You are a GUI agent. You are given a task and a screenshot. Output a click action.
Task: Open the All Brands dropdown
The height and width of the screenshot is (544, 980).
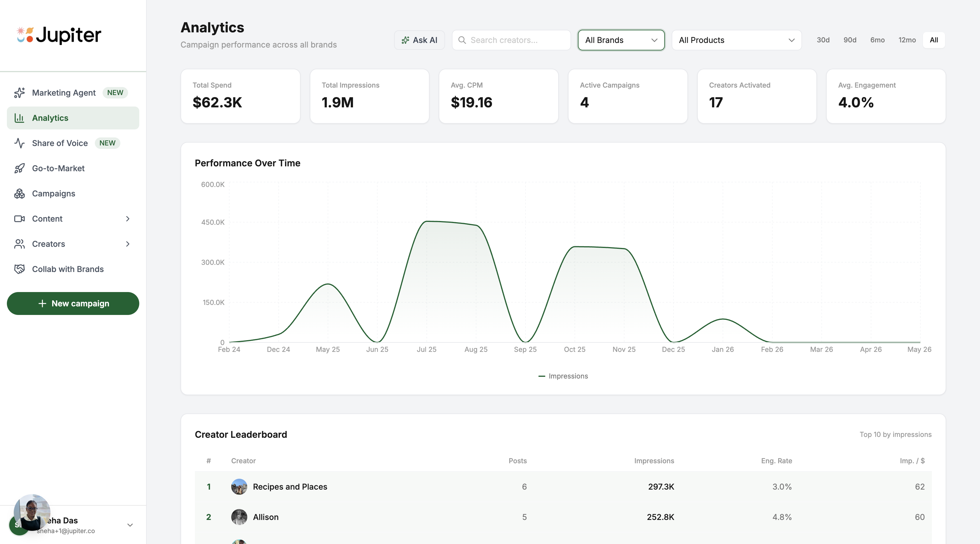(x=620, y=40)
